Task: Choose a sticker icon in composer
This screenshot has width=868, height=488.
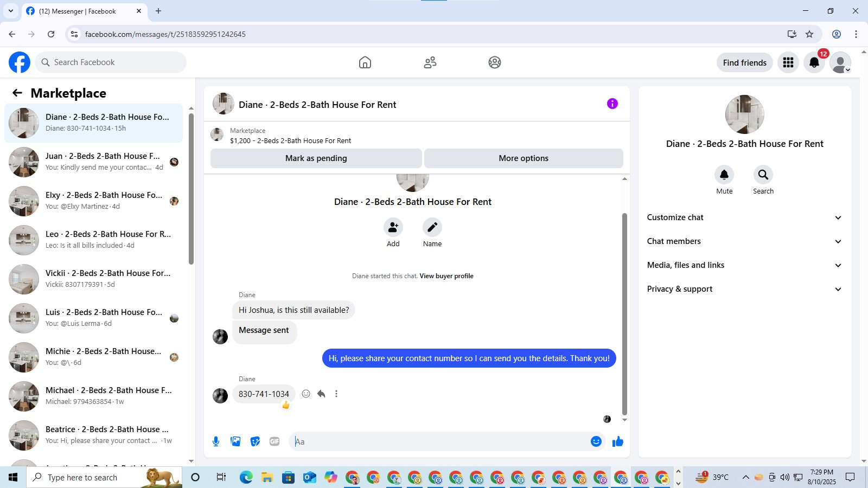Action: click(x=255, y=441)
